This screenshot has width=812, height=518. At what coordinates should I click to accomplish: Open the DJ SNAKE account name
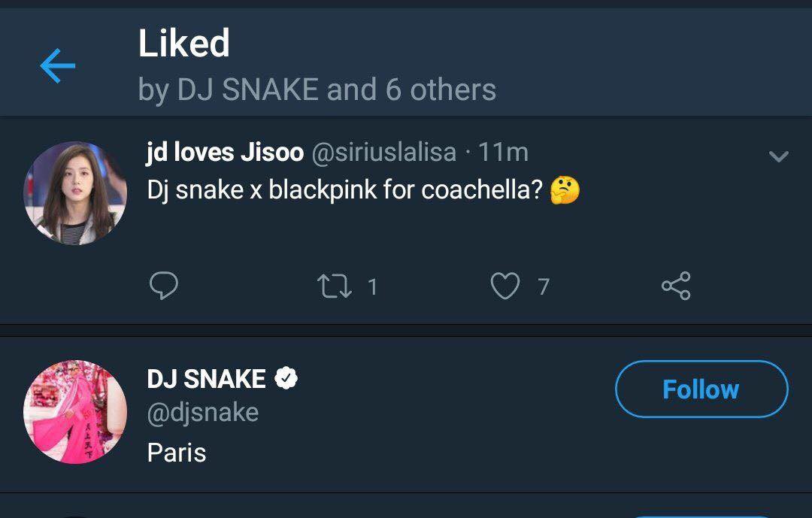206,379
